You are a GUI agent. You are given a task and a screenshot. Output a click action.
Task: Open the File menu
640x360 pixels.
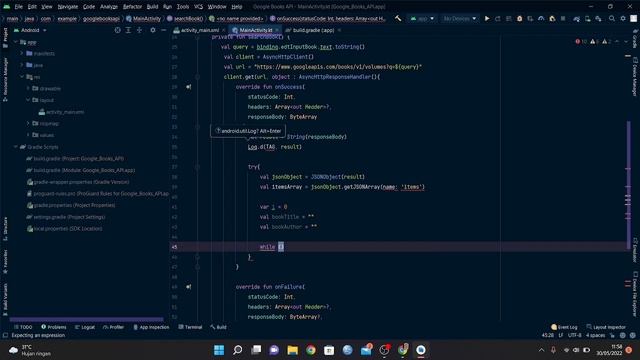(x=19, y=7)
